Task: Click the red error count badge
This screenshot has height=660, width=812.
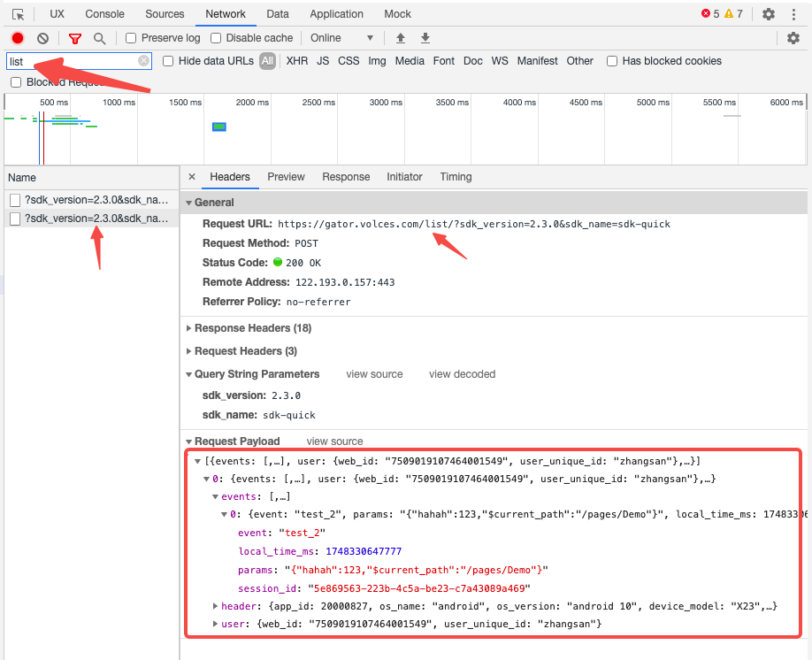Action: [x=710, y=14]
